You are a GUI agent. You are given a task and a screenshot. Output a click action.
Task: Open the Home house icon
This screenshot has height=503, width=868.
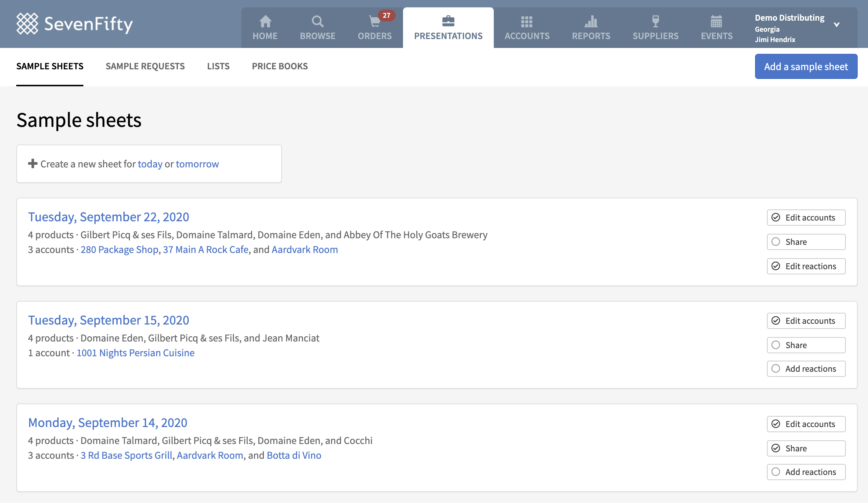click(x=265, y=21)
